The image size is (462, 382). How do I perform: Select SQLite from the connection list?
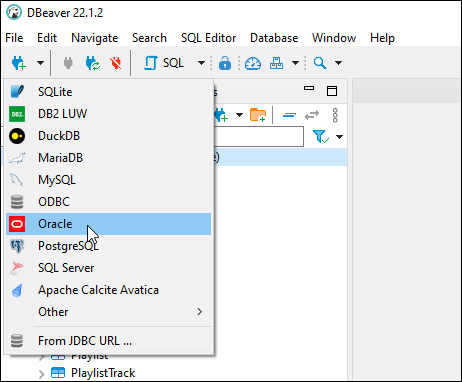[x=109, y=92]
